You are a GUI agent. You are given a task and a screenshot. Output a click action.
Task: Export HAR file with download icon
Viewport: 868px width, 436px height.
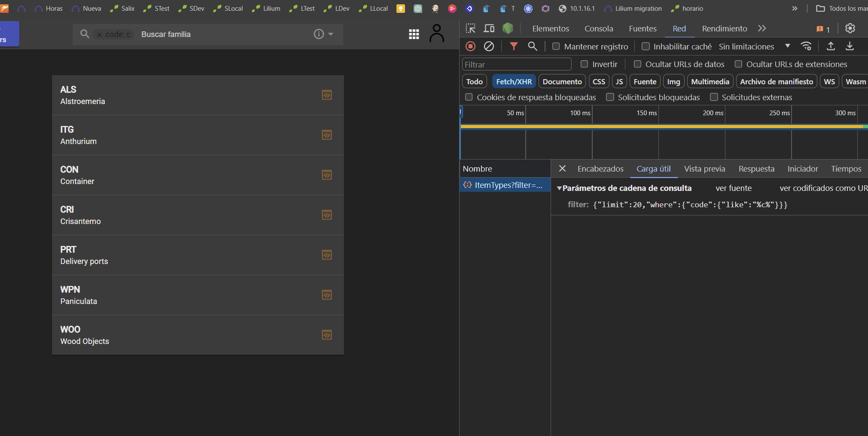[850, 46]
